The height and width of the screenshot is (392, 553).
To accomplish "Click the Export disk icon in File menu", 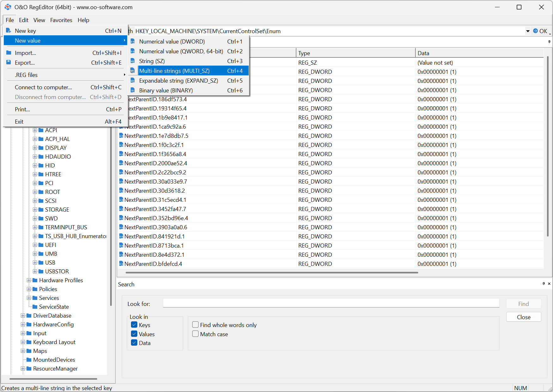I will pos(9,62).
